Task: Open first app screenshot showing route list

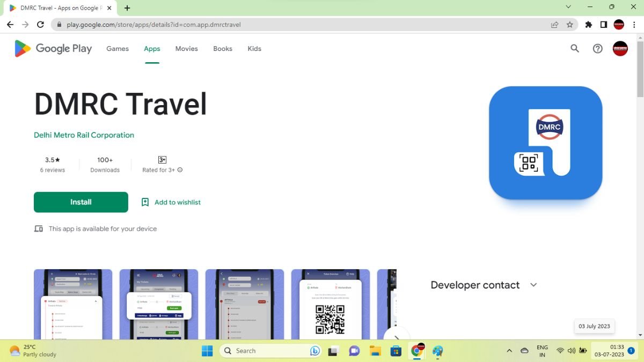Action: point(73,304)
